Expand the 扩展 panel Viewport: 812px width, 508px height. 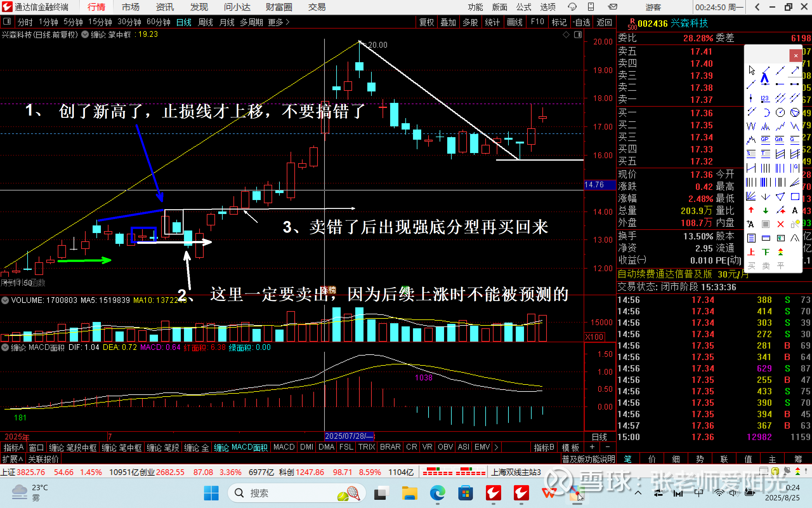(x=12, y=459)
